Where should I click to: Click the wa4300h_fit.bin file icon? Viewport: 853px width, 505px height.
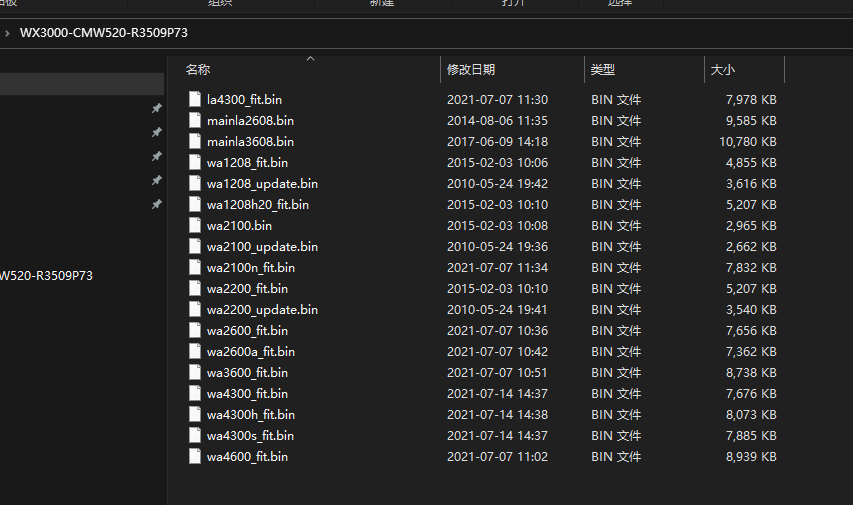(x=195, y=415)
